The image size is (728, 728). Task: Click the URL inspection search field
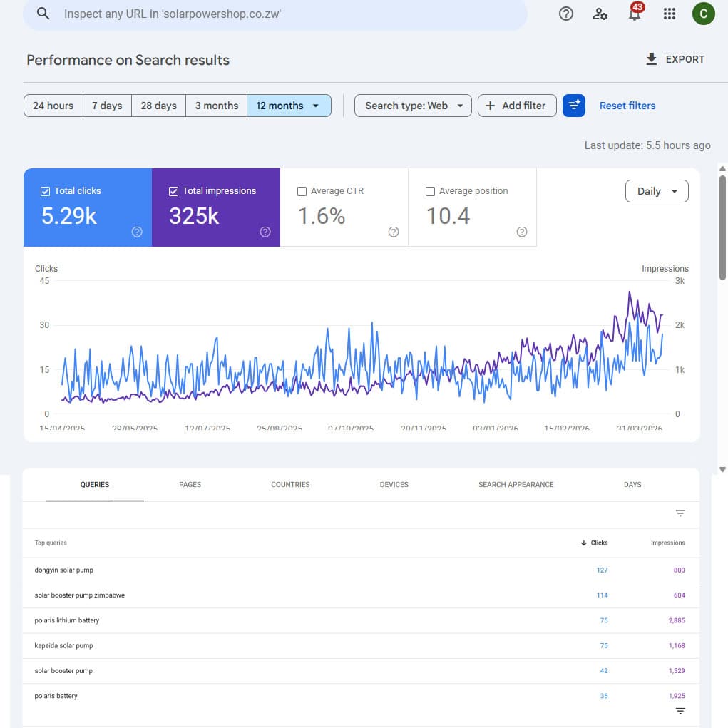[x=285, y=14]
